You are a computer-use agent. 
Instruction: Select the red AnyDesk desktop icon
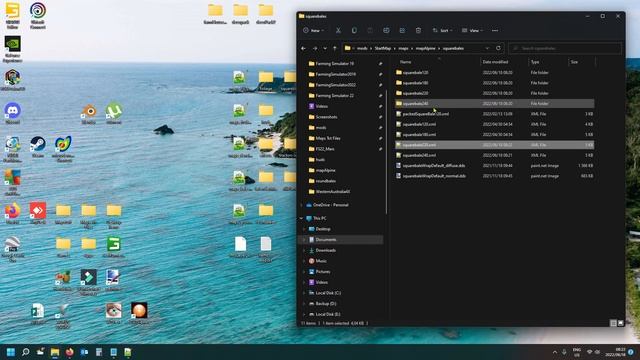tap(38, 213)
